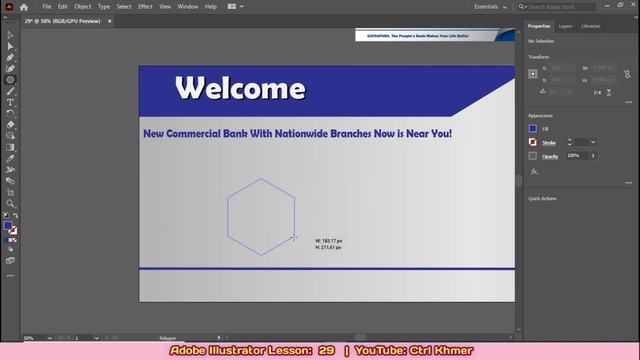This screenshot has height=360, width=640.
Task: Select the Zoom magnifier tool
Action: point(10,203)
